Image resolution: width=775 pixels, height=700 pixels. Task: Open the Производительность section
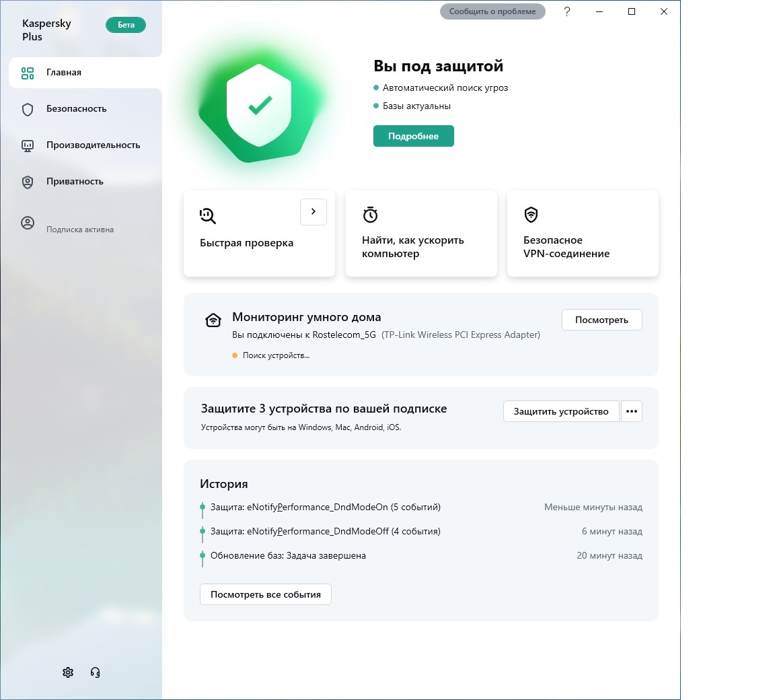pyautogui.click(x=85, y=145)
